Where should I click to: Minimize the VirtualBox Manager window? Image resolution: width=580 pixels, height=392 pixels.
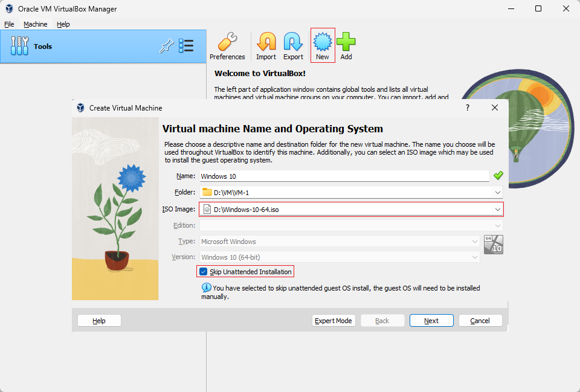(511, 8)
